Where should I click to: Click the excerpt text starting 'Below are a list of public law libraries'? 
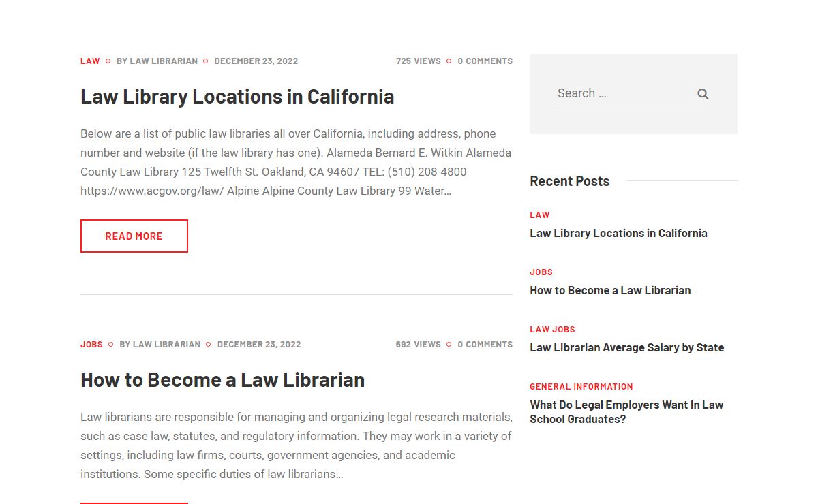[296, 162]
